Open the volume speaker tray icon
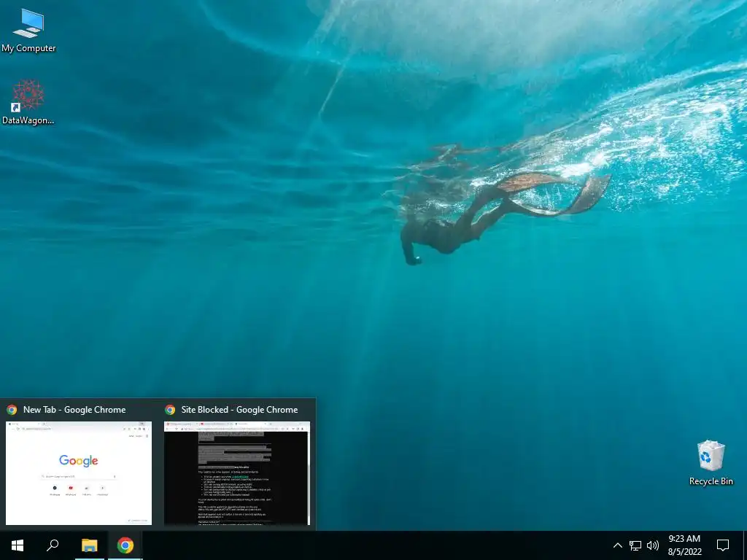Screen dimensions: 747x560 [x=653, y=545]
